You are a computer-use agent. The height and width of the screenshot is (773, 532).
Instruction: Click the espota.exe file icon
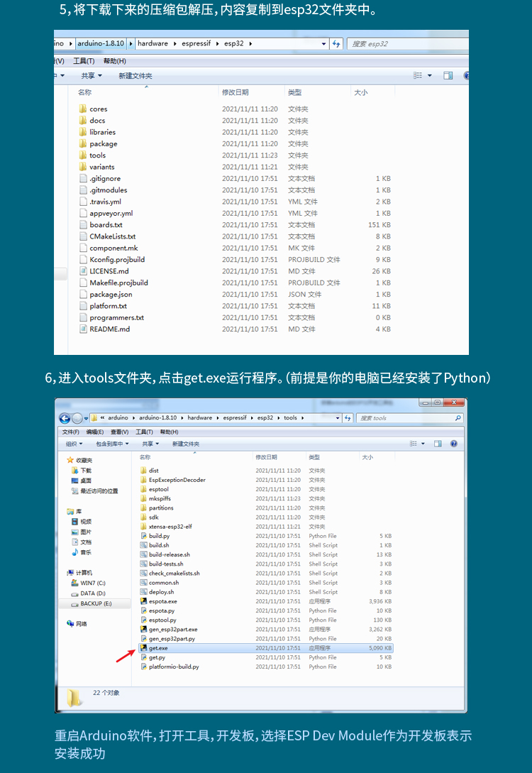pyautogui.click(x=143, y=601)
